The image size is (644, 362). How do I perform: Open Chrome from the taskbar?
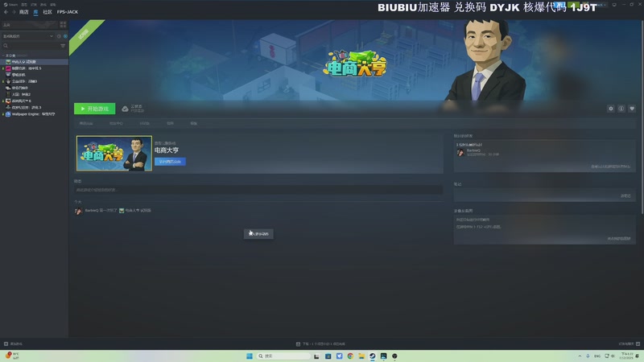(x=350, y=356)
